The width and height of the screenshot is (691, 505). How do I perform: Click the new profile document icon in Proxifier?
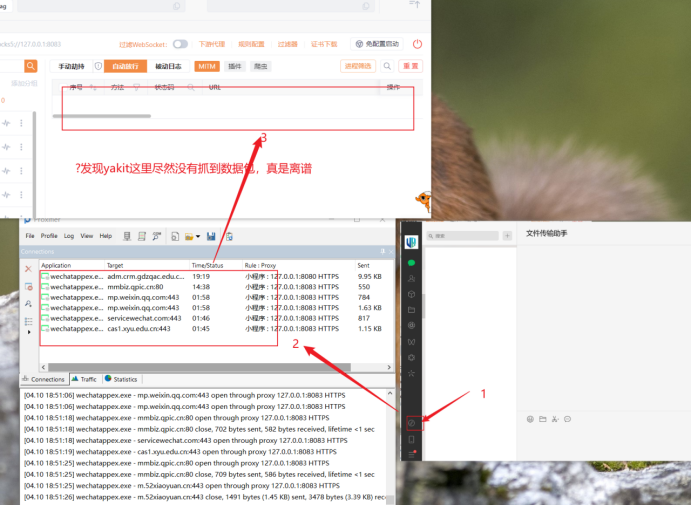175,237
